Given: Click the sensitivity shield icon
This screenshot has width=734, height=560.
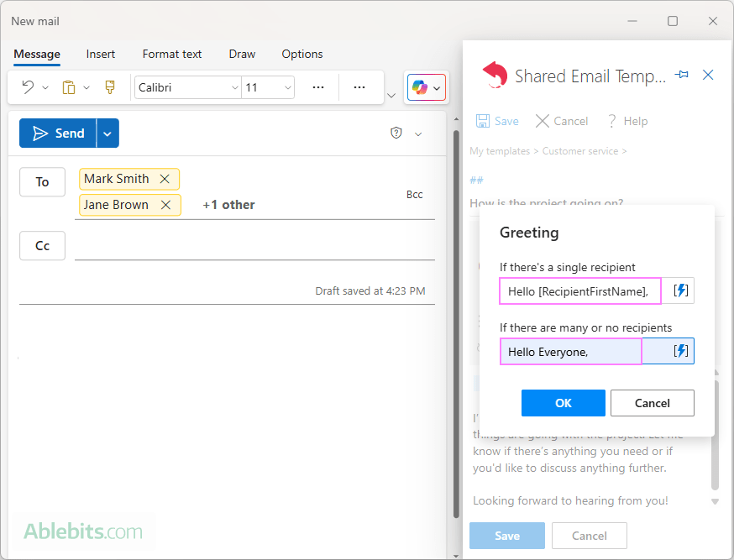Looking at the screenshot, I should coord(396,133).
